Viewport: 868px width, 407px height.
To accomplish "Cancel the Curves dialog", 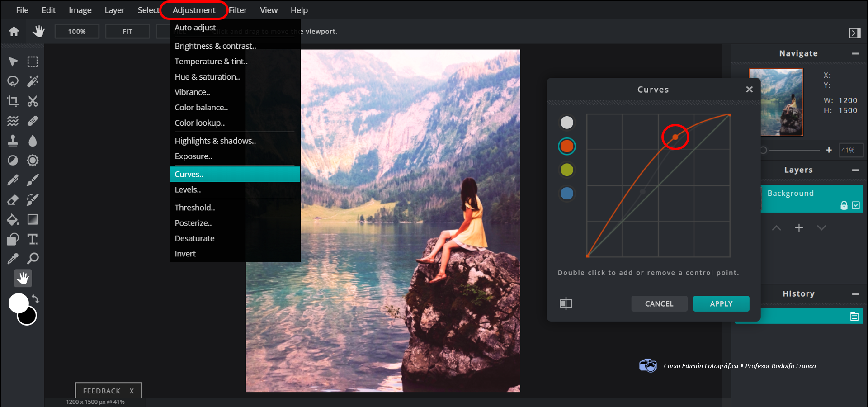I will pos(659,304).
